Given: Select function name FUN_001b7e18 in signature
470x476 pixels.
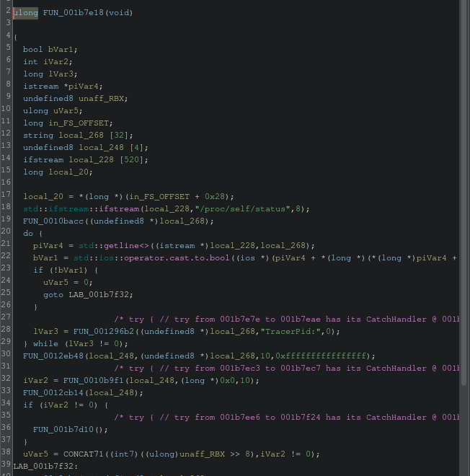Looking at the screenshot, I should (73, 13).
